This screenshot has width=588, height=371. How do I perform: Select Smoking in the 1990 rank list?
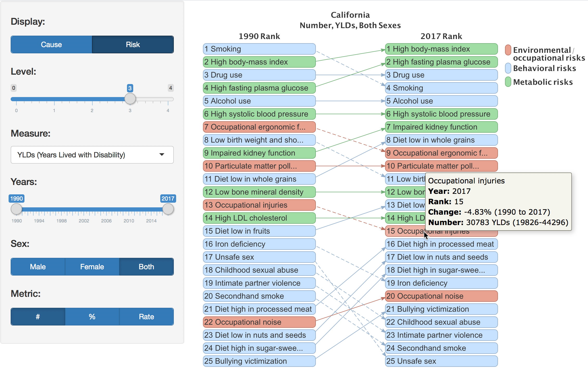click(259, 49)
